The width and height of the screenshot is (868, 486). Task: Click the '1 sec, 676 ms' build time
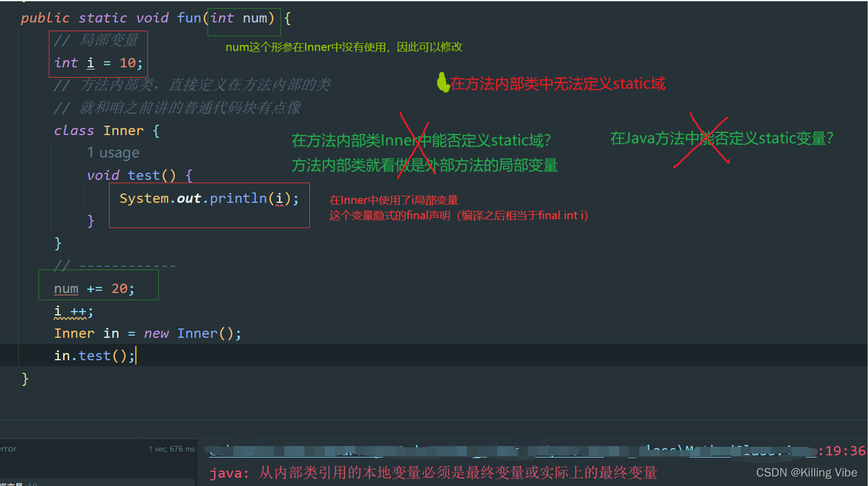[172, 449]
